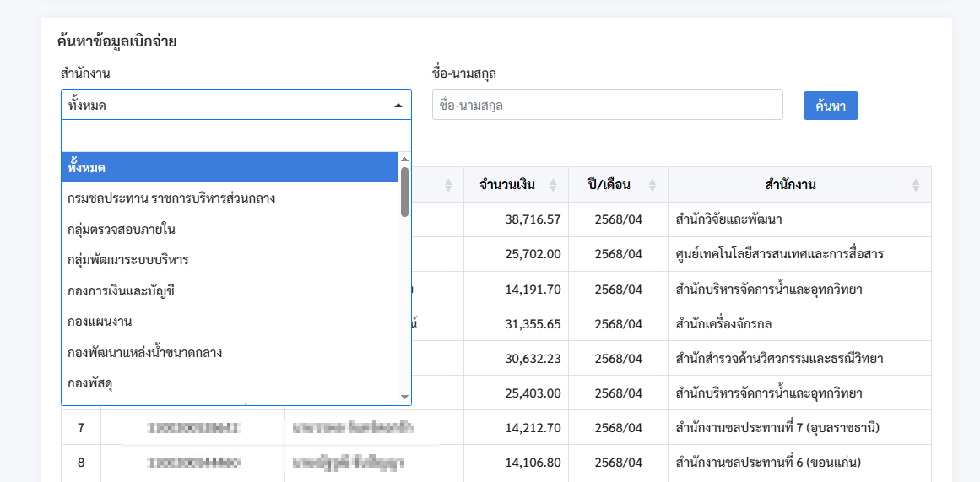
Task: Choose กรมชลประทาน ราชการบริหารส่วนกลาง option
Action: [230, 198]
